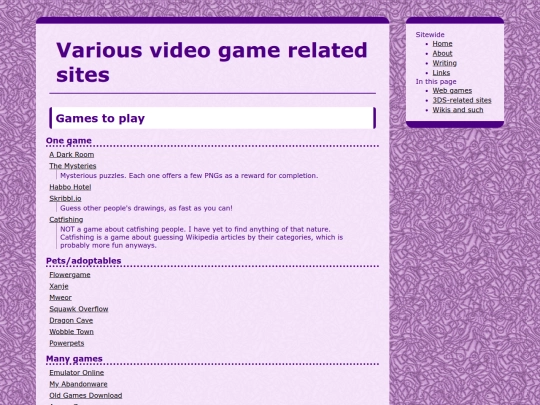540x405 pixels.
Task: Click the 'NOT a game about catfishing' description
Action: 201,237
